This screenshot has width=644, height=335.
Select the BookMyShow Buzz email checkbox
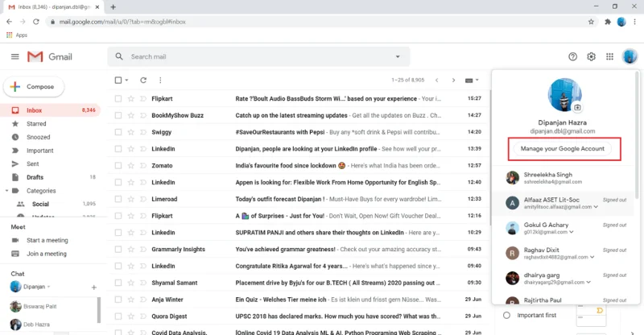tap(118, 115)
